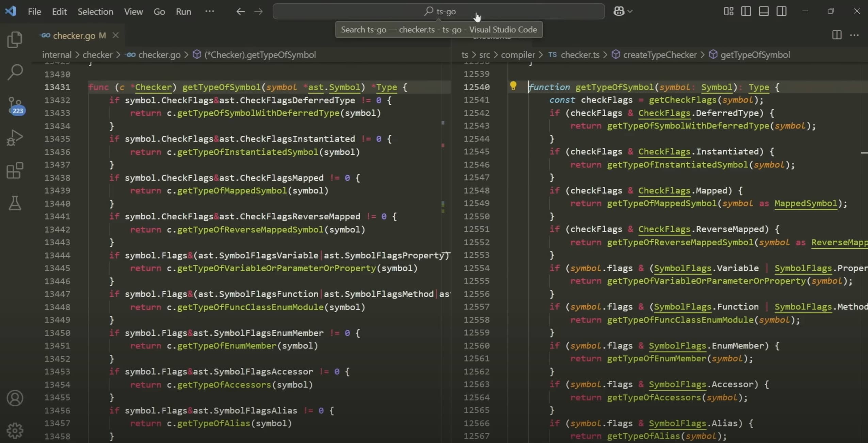The image size is (868, 443).
Task: Click 'src' in right breadcrumb
Action: pos(485,55)
